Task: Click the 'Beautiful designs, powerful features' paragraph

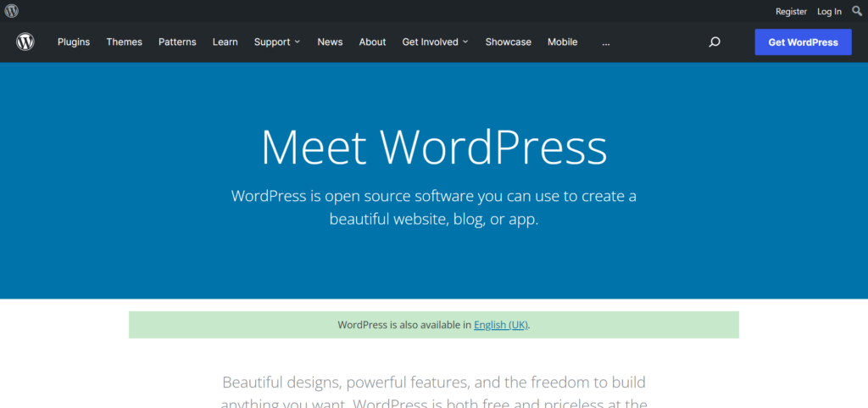Action: [434, 391]
